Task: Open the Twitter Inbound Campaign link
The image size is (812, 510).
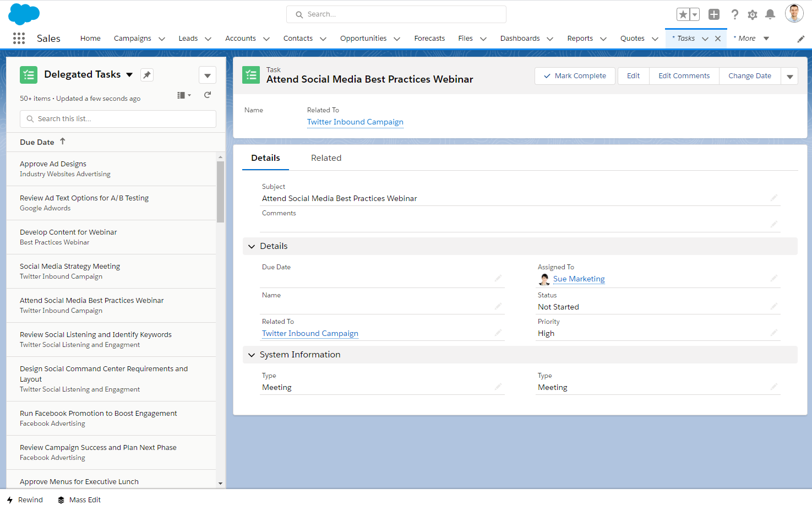Action: pyautogui.click(x=355, y=122)
